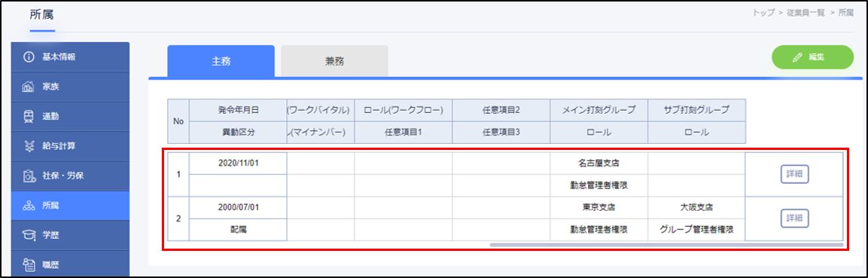Select the 主務 tab
868x278 pixels.
click(221, 61)
